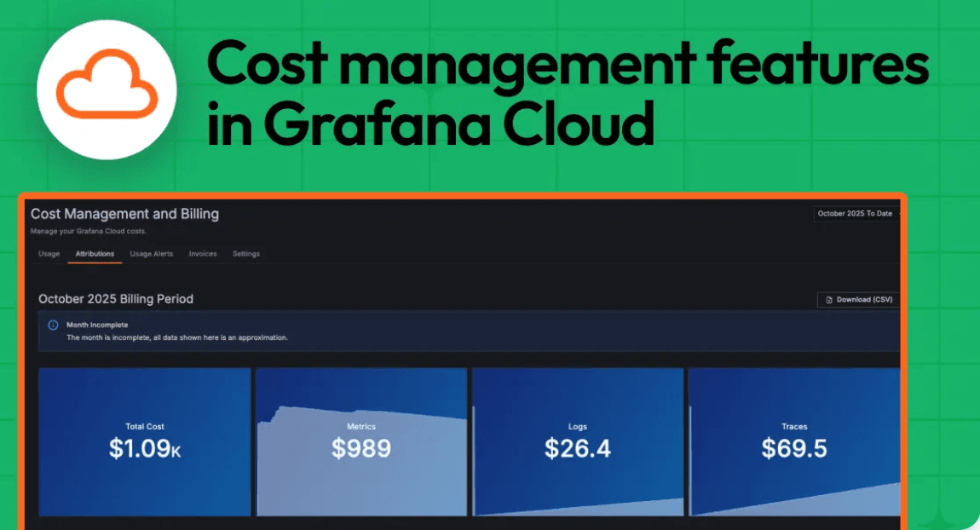980x530 pixels.
Task: Open the Usage tab
Action: [x=49, y=254]
